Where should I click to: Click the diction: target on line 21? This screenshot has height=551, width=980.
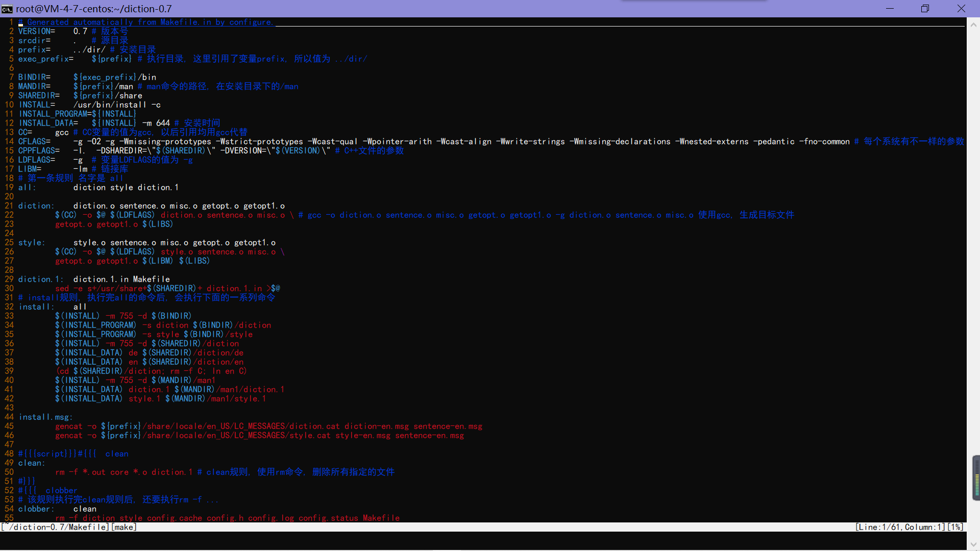[36, 206]
